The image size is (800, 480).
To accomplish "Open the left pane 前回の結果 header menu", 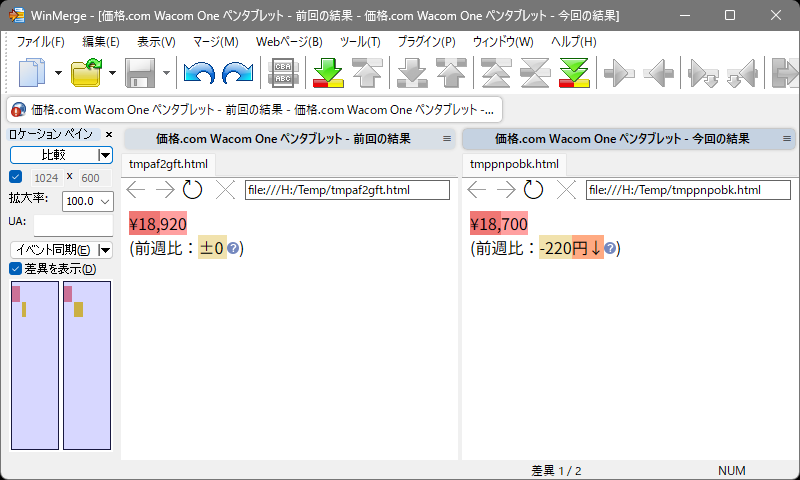I will (x=447, y=139).
